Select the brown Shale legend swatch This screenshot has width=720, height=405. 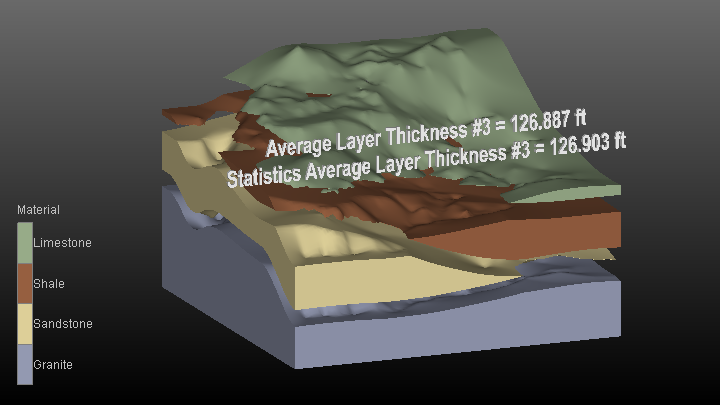point(24,284)
